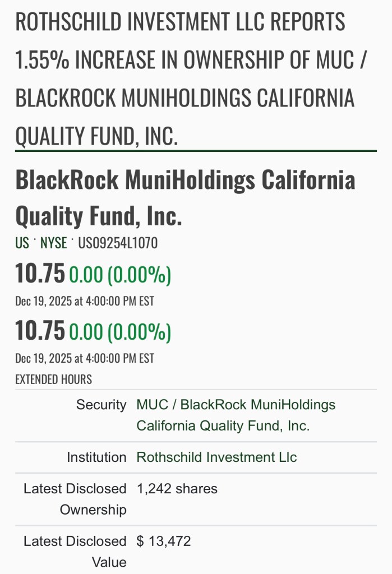Click the Institution row label
392x574 pixels.
click(x=96, y=457)
